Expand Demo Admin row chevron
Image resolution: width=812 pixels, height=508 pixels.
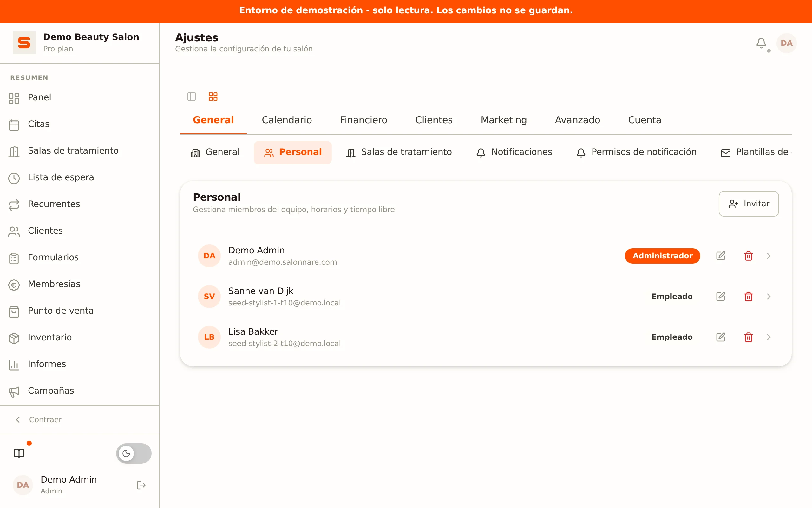pos(769,256)
